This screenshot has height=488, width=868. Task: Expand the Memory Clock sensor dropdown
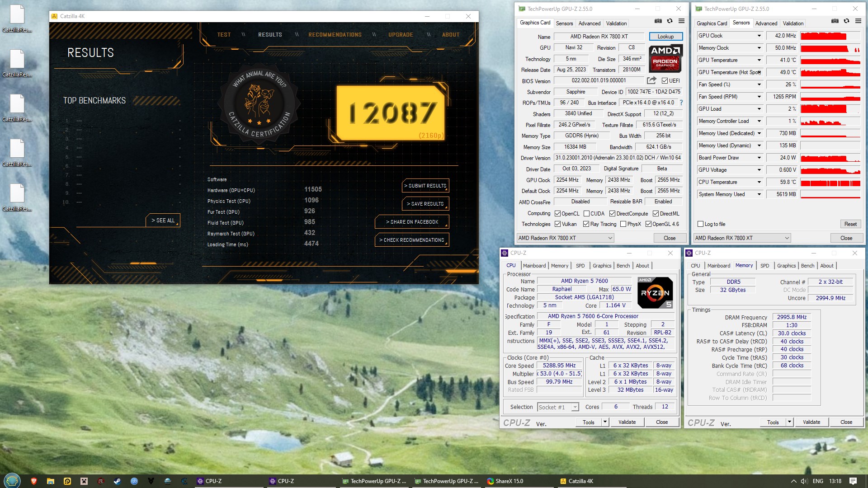tap(759, 48)
